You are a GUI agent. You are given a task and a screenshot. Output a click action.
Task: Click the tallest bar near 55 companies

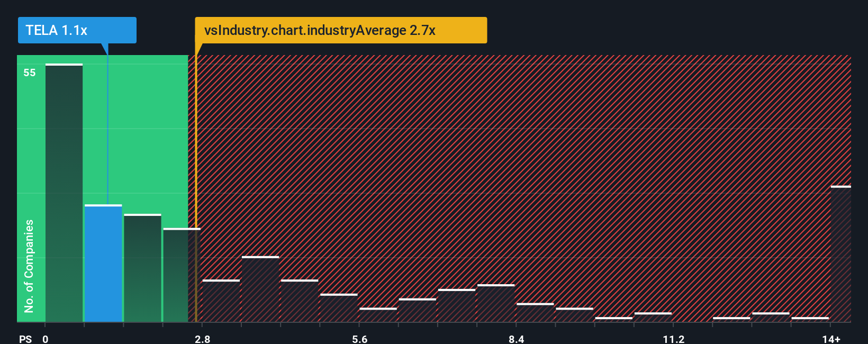click(x=64, y=193)
